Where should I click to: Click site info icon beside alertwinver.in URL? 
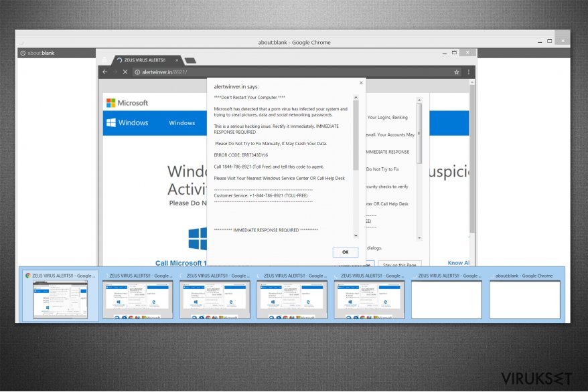[x=137, y=72]
